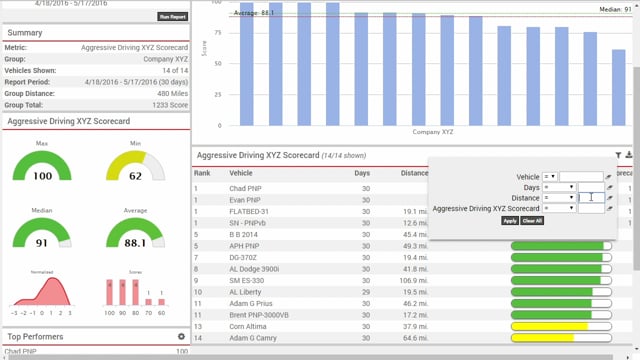Click the Company XYZ chart axis label
The width and height of the screenshot is (640, 360).
[433, 132]
